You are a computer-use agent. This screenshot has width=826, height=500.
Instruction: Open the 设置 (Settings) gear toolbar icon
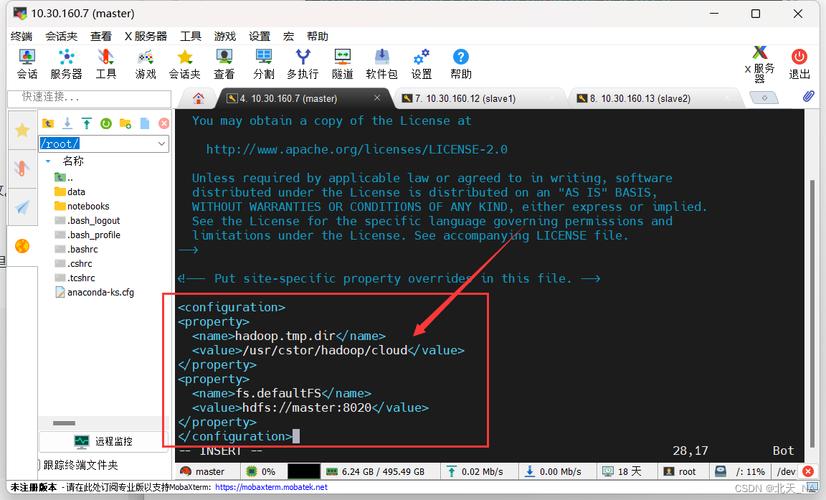click(x=421, y=64)
